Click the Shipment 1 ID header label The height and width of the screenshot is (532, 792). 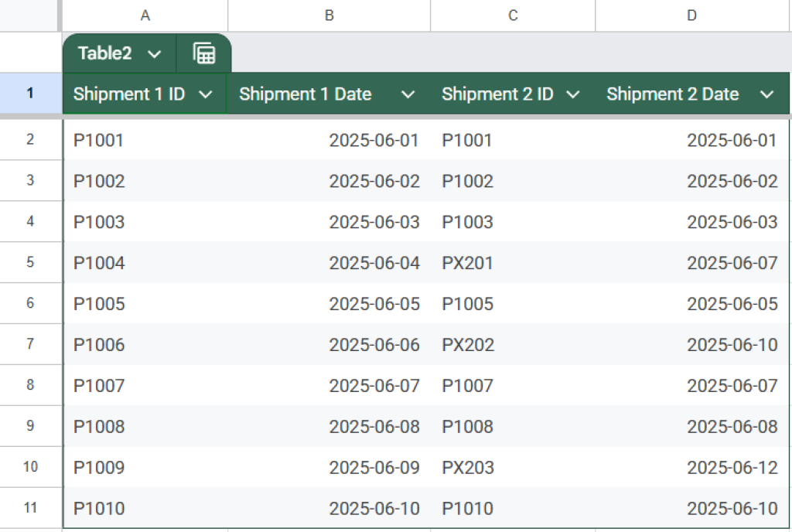click(x=128, y=94)
